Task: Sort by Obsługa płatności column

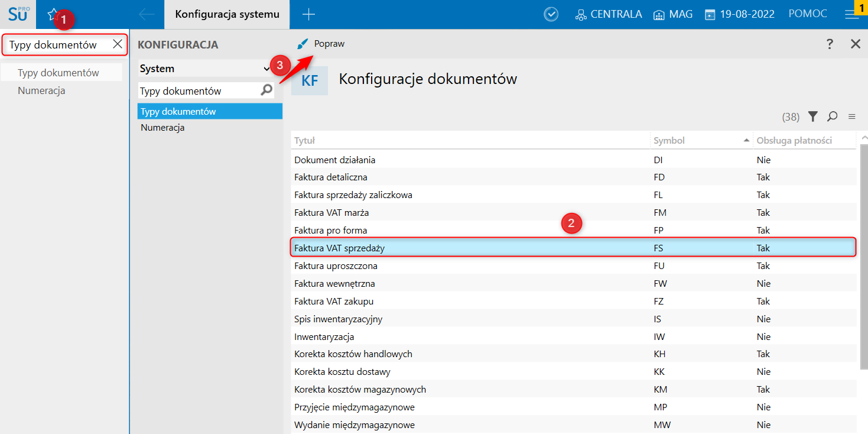Action: [804, 141]
